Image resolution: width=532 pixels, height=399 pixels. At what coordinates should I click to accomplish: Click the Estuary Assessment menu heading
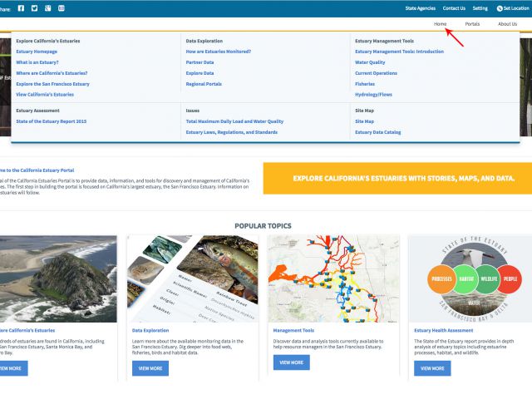pyautogui.click(x=37, y=111)
